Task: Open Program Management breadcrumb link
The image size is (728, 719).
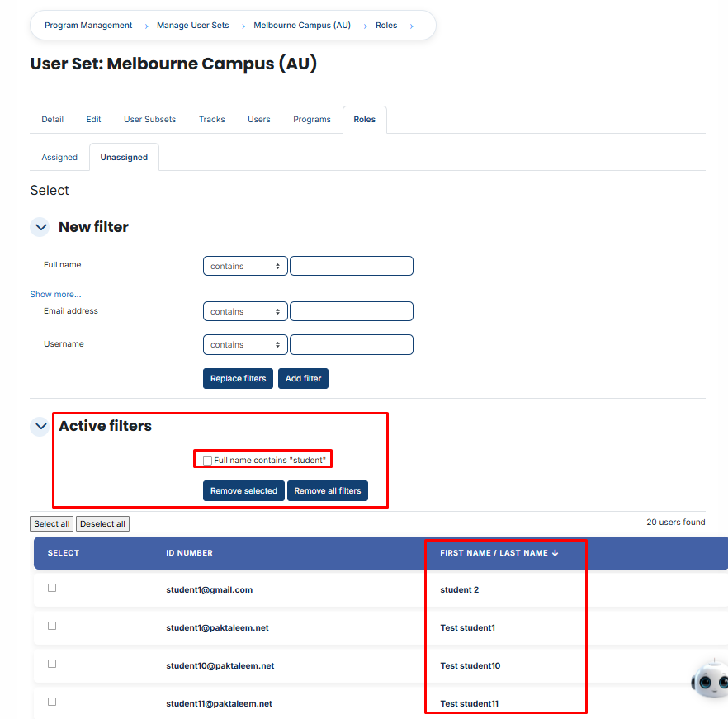Action: click(x=88, y=25)
